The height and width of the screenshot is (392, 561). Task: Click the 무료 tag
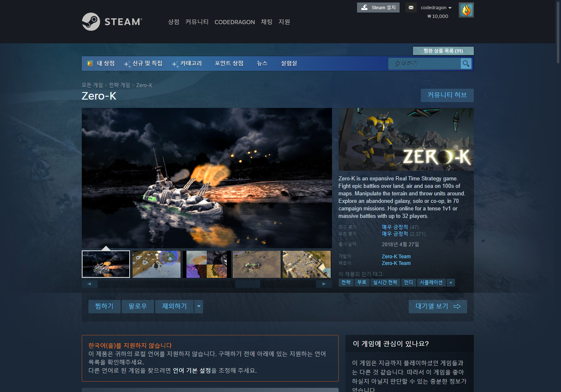click(362, 282)
